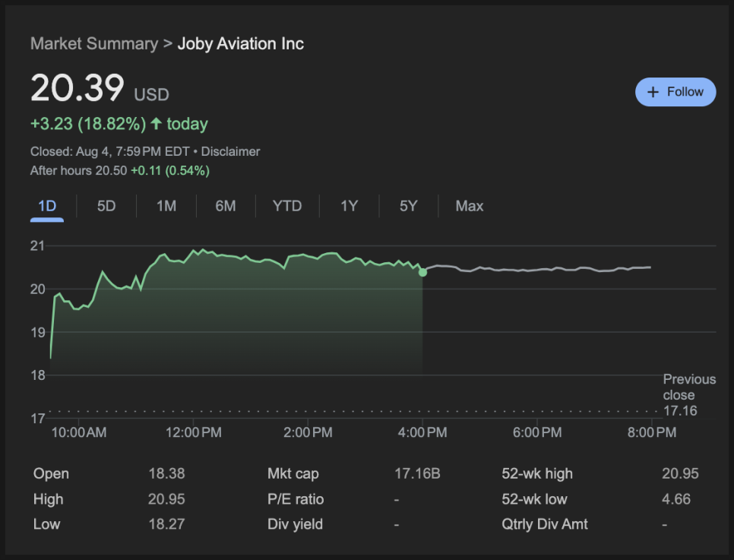Show the 6M price range

click(226, 206)
